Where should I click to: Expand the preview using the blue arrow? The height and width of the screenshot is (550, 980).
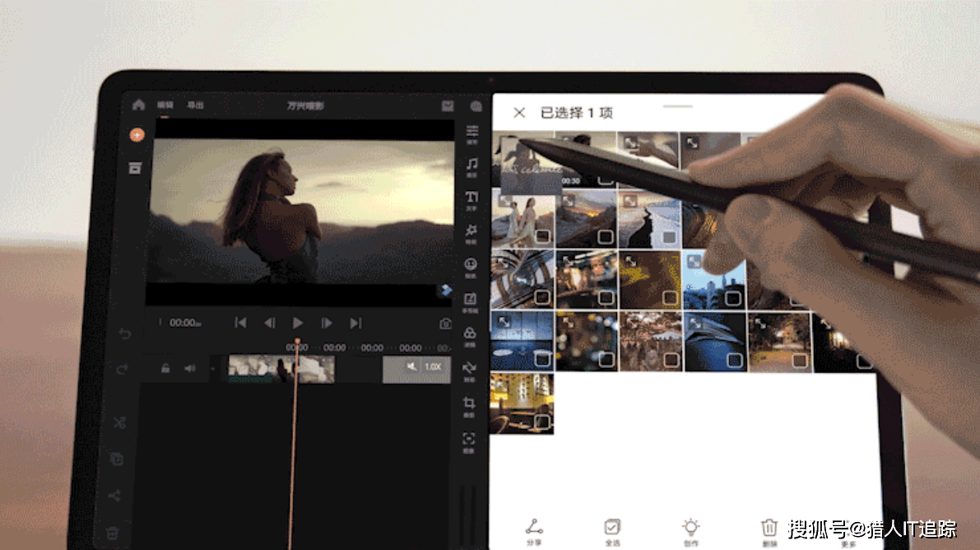pyautogui.click(x=445, y=290)
